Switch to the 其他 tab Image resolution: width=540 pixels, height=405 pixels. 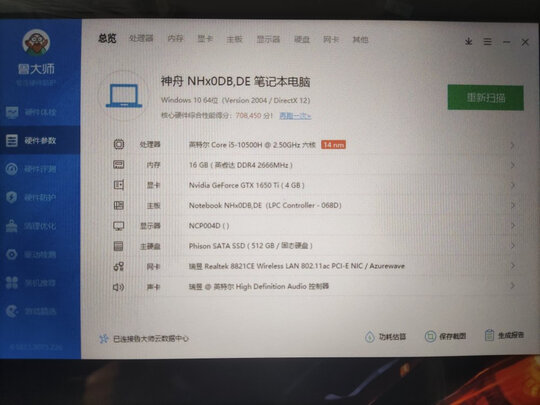(x=360, y=40)
